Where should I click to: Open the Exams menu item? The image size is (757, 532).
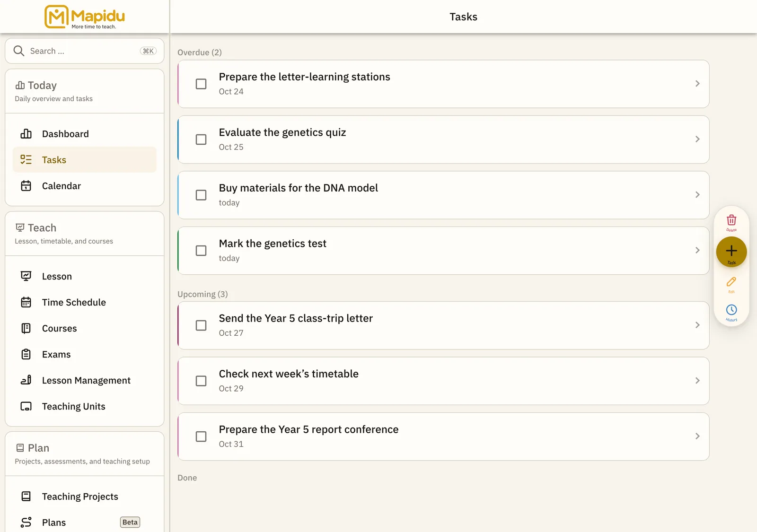coord(85,354)
